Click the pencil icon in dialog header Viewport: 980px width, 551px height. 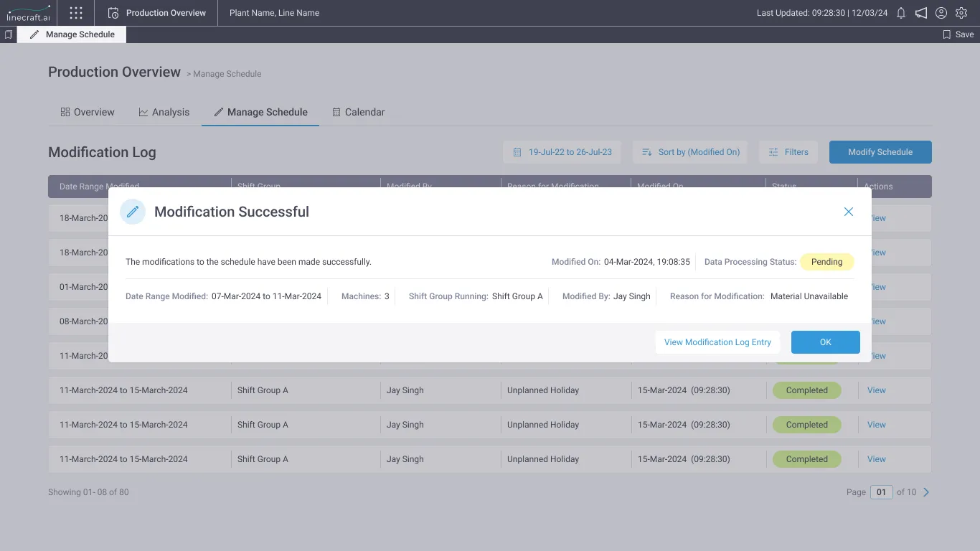pos(133,212)
